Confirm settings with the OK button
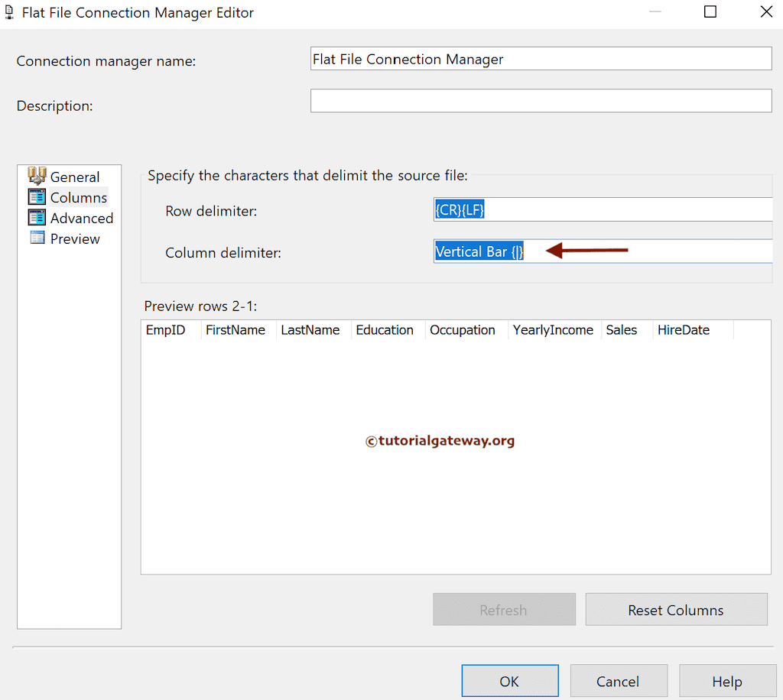Screen dimensions: 783x700 (x=509, y=681)
